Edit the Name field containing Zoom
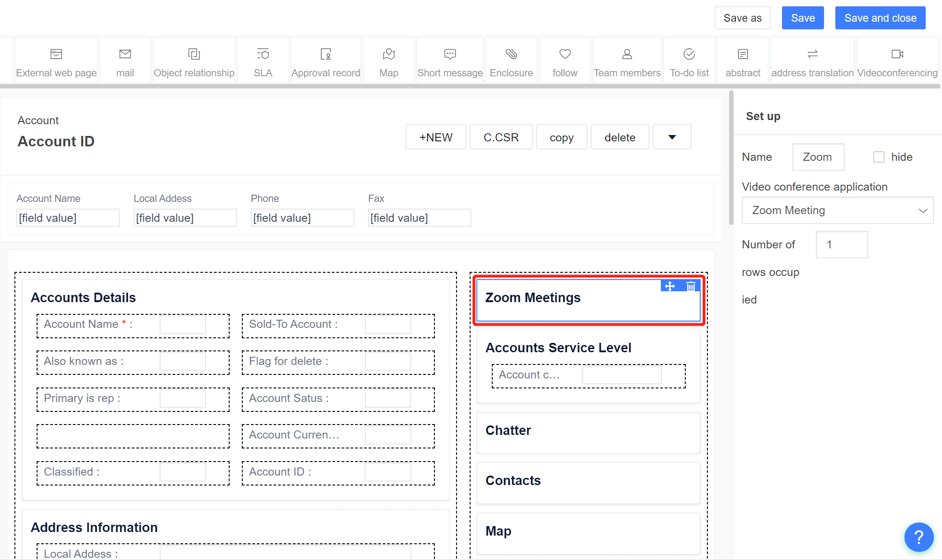The height and width of the screenshot is (560, 942). coord(819,157)
